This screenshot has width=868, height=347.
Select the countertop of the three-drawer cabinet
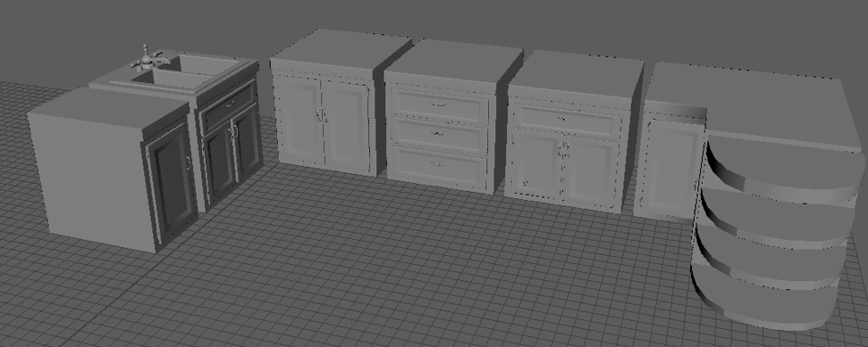[453, 61]
